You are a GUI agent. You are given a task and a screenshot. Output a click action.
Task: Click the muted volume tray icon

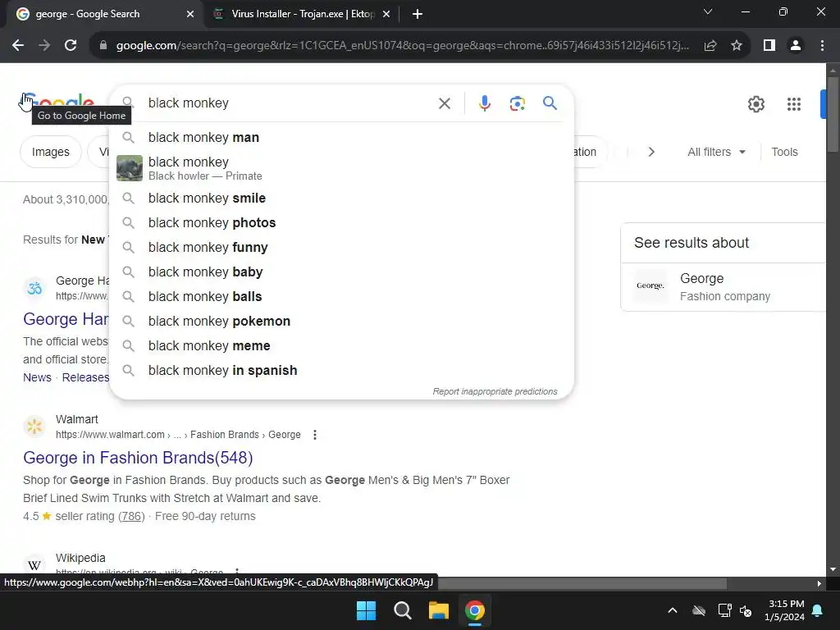click(746, 610)
